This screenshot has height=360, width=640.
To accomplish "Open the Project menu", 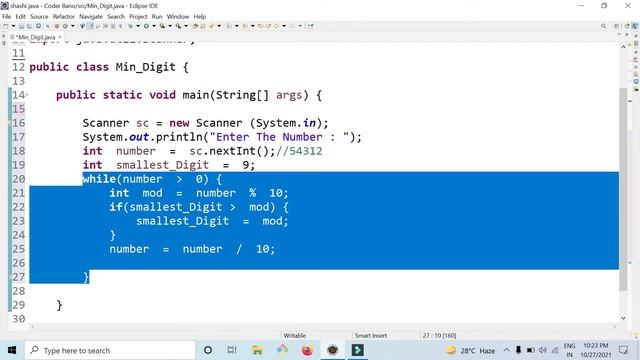I will (138, 17).
